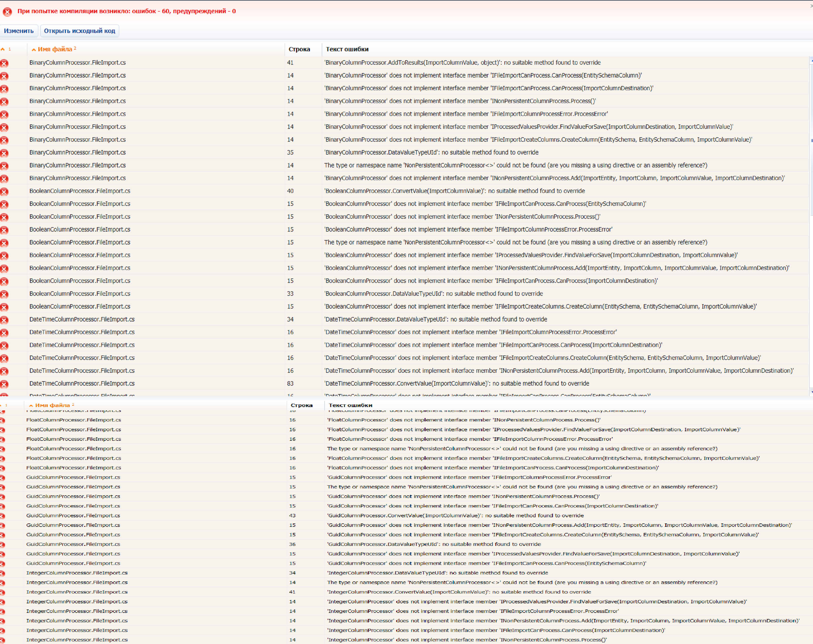The width and height of the screenshot is (813, 644).
Task: Select line number 41 of IntegerColumnProcessor
Action: (292, 592)
